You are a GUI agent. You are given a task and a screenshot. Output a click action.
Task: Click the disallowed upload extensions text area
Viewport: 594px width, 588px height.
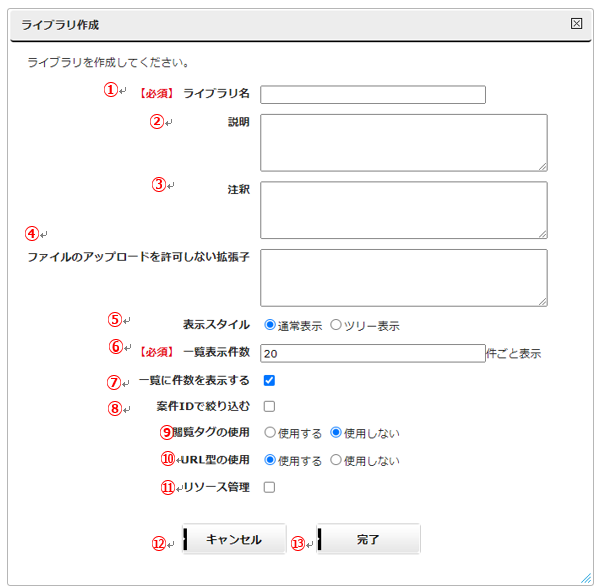coord(404,278)
